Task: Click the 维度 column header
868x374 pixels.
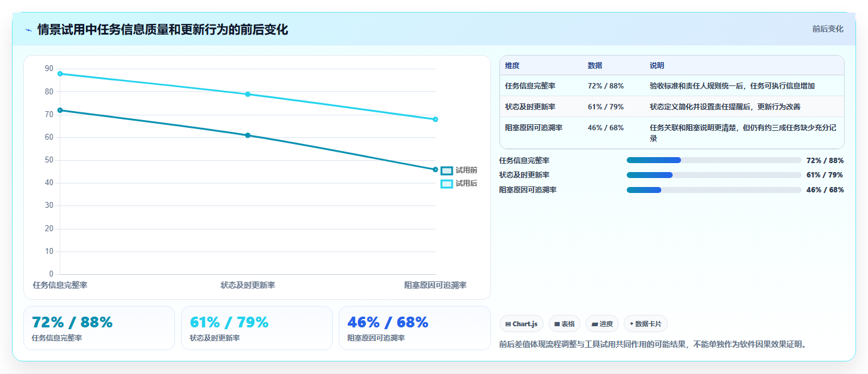Action: pos(512,66)
